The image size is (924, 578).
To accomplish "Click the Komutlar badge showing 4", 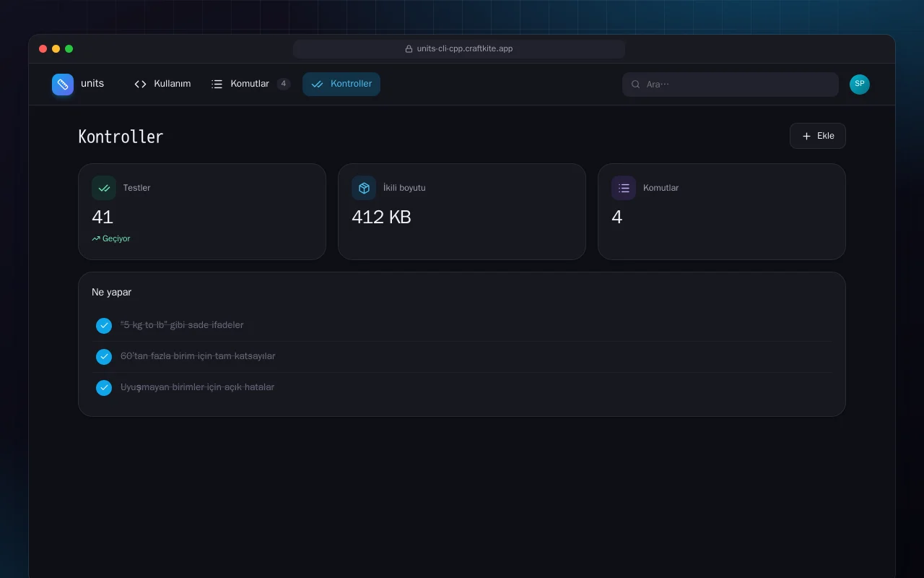I will pyautogui.click(x=284, y=84).
